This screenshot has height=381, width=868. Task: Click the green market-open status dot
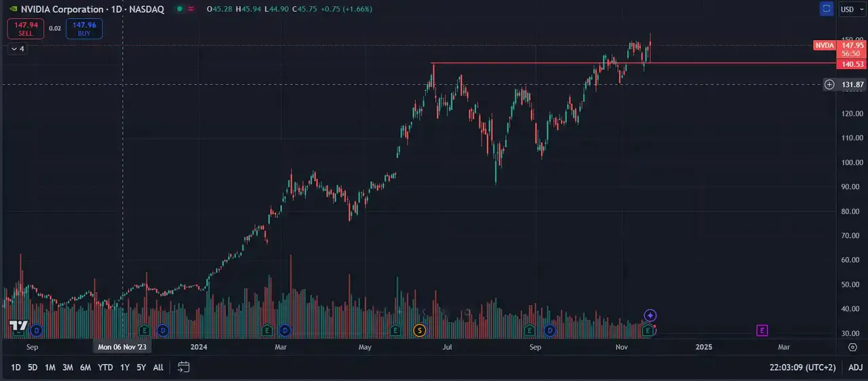pyautogui.click(x=179, y=9)
